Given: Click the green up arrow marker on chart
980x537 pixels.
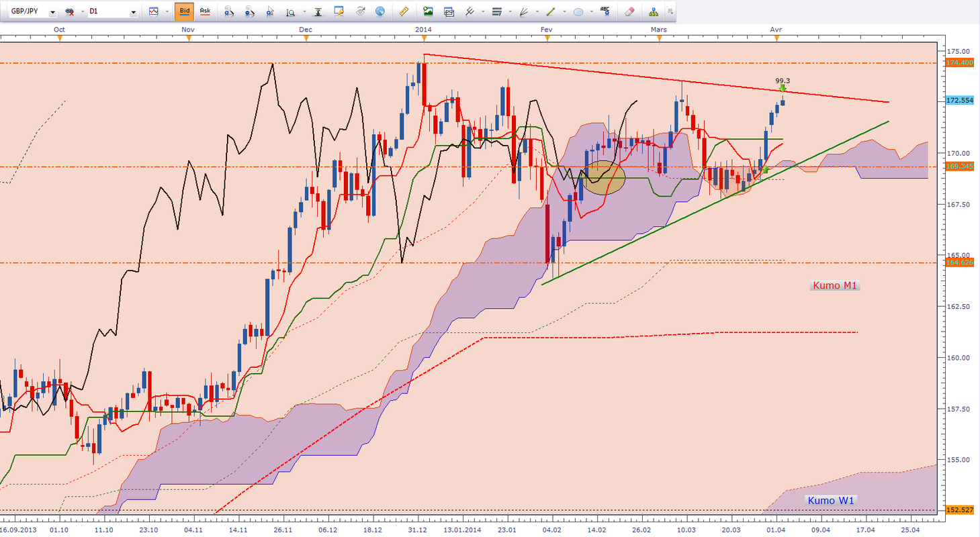Looking at the screenshot, I should (766, 169).
